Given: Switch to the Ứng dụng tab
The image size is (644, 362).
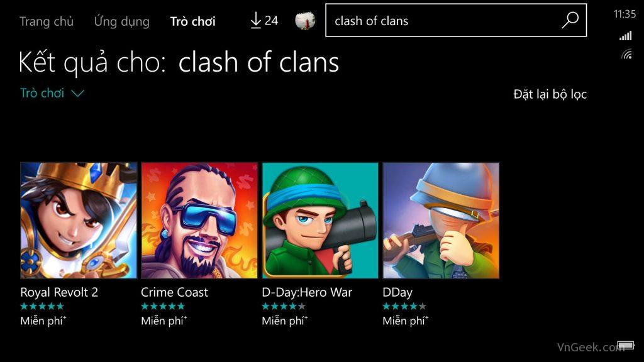Looking at the screenshot, I should [x=121, y=21].
